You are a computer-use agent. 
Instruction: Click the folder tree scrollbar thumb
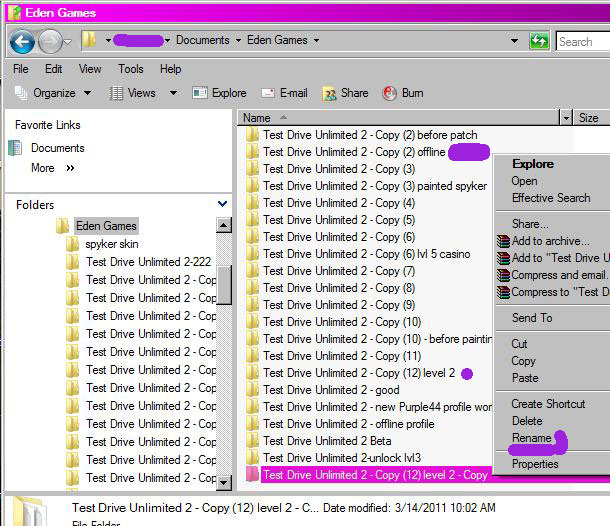[x=224, y=285]
